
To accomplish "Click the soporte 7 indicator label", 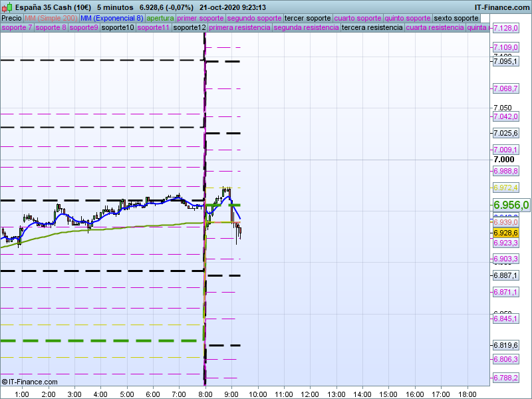I will point(17,28).
